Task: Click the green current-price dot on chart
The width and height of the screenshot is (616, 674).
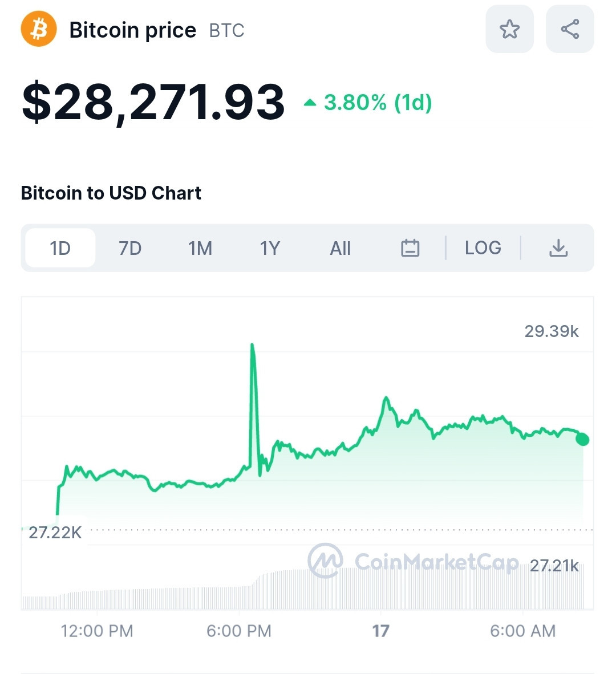Action: click(582, 439)
